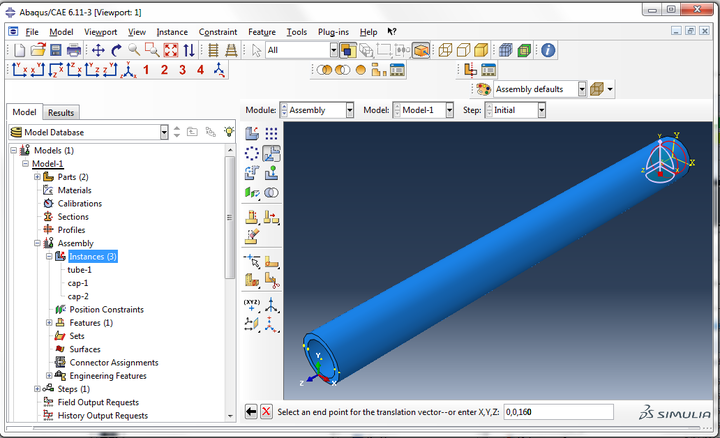Viewport: 720px width, 438px height.
Task: Click the Linear Pattern tool
Action: [271, 134]
